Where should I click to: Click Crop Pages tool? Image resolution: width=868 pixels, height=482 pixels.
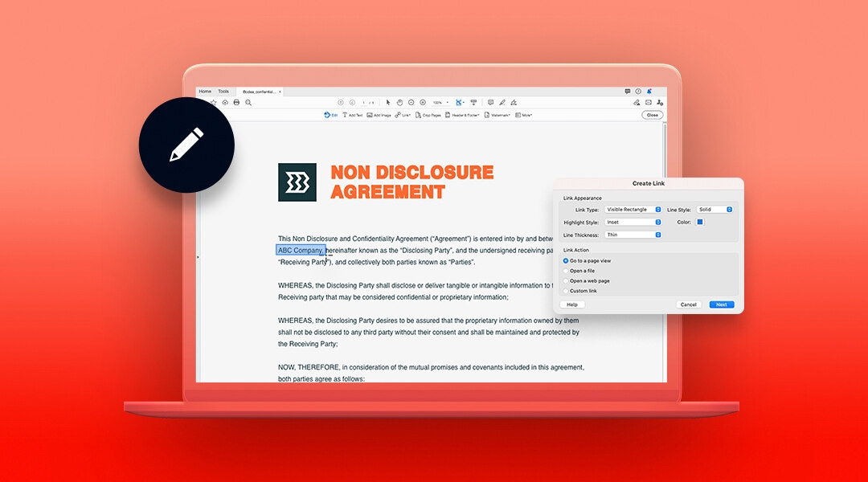click(428, 115)
